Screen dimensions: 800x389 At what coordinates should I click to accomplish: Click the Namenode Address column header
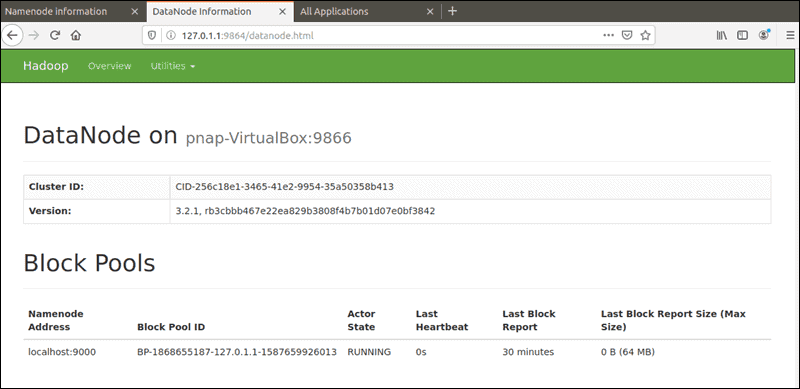pos(56,321)
